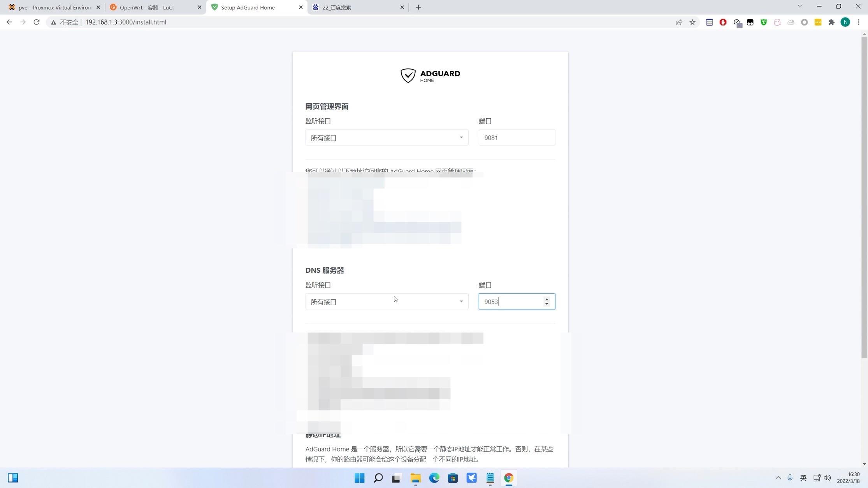Viewport: 868px width, 488px height.
Task: Open the OpenWrt - 容器 LuCI tab
Action: pyautogui.click(x=148, y=7)
